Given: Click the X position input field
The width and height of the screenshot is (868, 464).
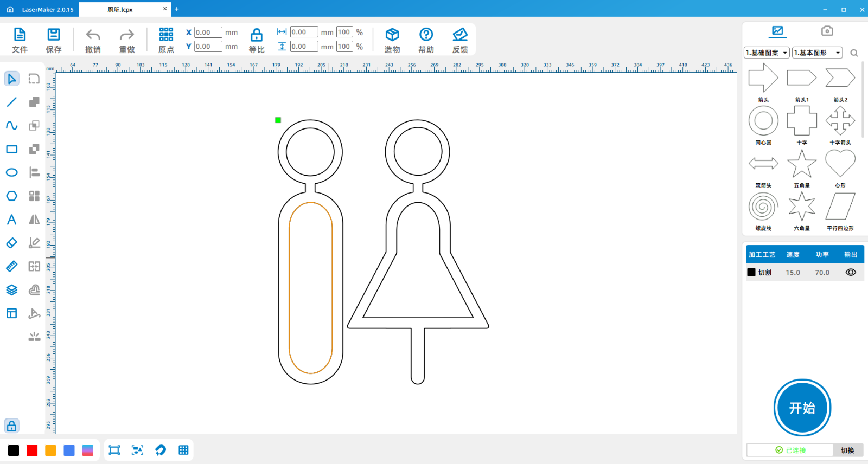Looking at the screenshot, I should (208, 33).
